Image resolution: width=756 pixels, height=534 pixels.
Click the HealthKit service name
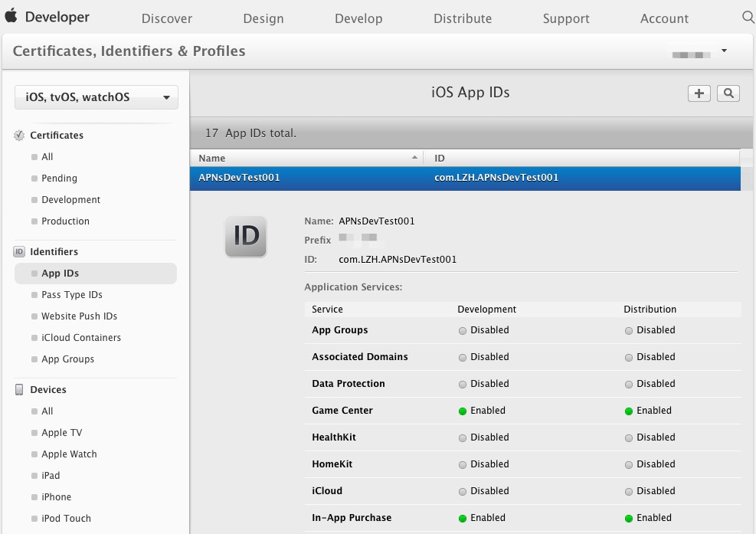(334, 437)
